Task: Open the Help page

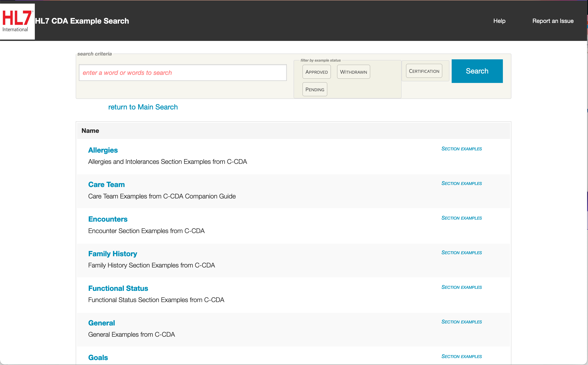Action: 499,21
